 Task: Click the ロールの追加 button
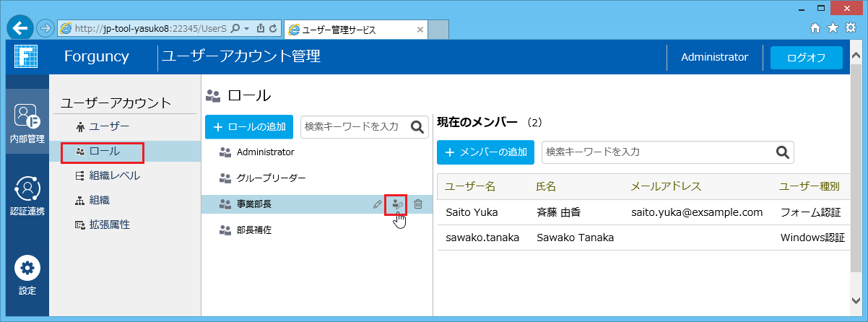249,126
